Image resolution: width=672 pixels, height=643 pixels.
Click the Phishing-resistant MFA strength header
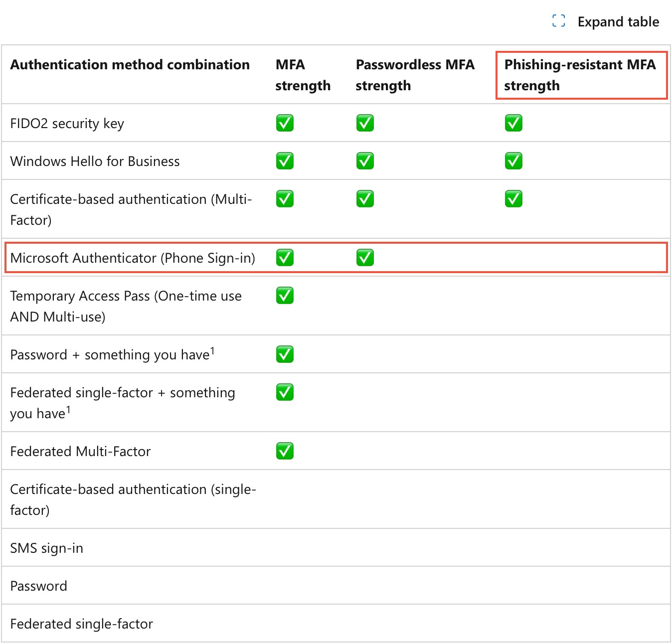(x=579, y=75)
